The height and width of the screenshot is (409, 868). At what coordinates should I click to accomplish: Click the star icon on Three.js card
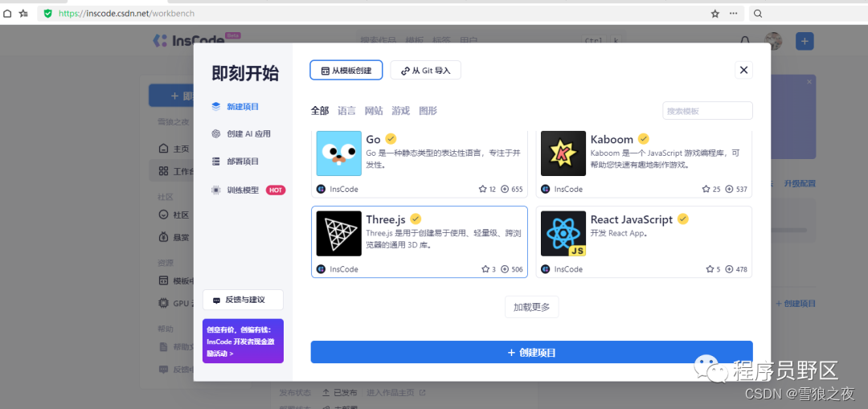[x=485, y=269]
